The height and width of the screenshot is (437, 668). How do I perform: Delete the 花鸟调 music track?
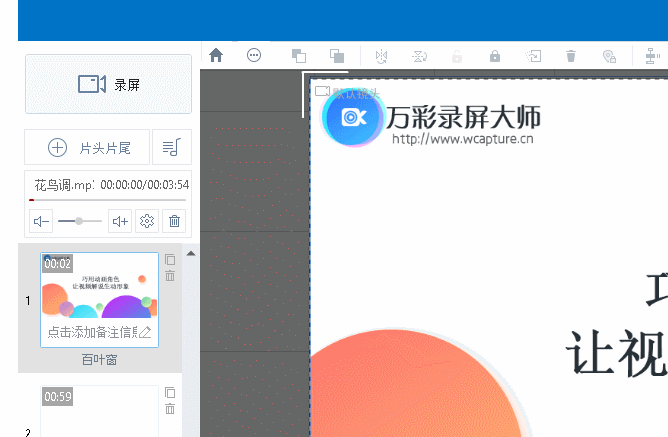click(174, 221)
